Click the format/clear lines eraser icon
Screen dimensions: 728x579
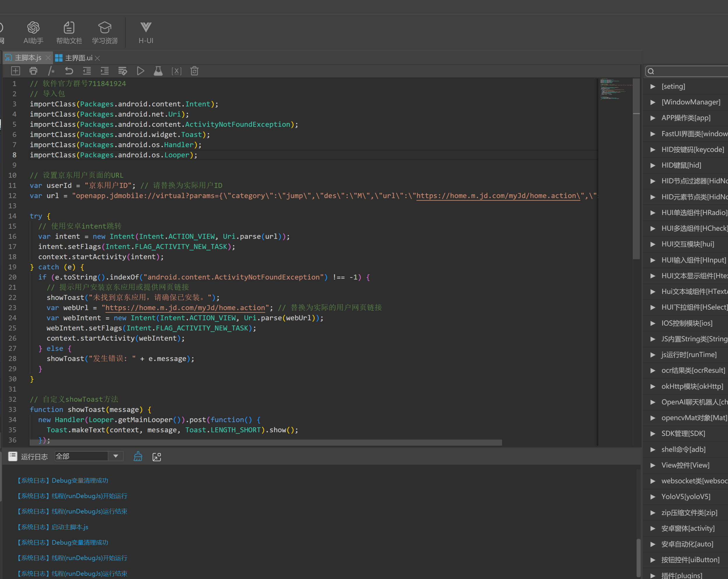click(123, 71)
